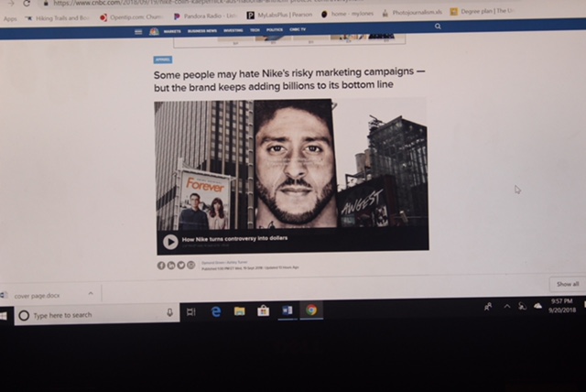Expand cover page.docx download options chevron

tap(91, 294)
